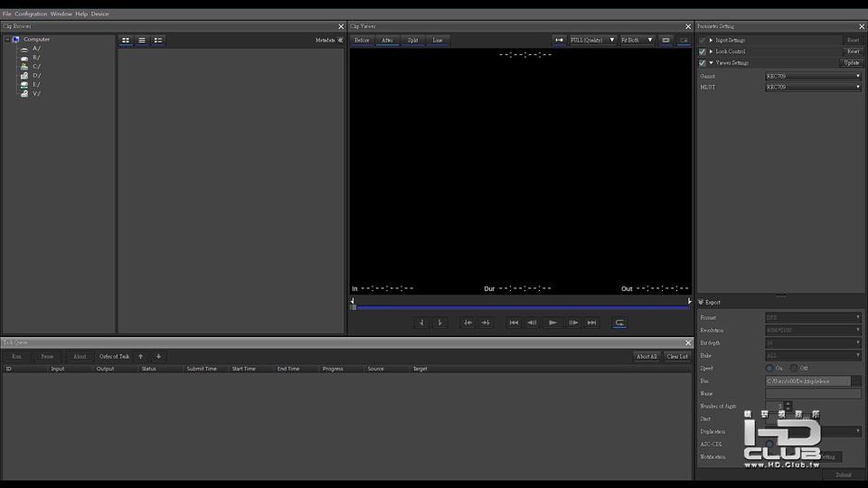Image resolution: width=868 pixels, height=488 pixels.
Task: Reset the Input Settings
Action: [853, 41]
